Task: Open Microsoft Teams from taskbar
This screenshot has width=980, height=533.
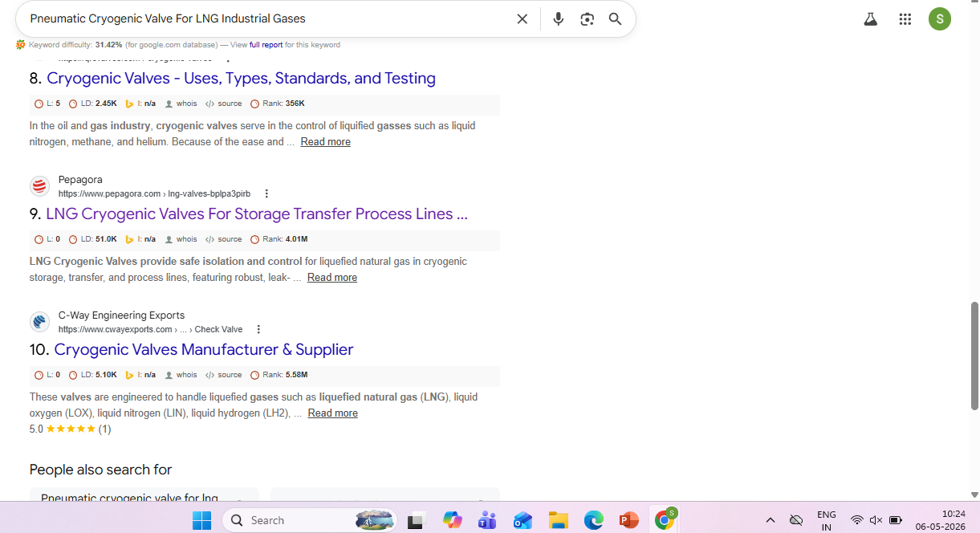Action: 487,520
